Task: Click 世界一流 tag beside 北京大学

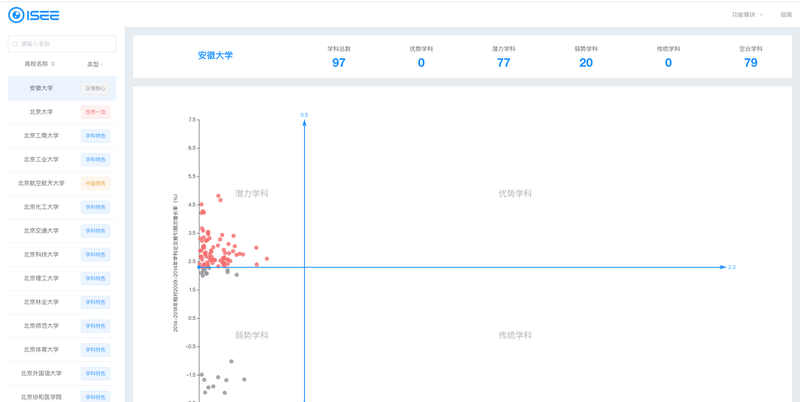Action: click(x=95, y=112)
